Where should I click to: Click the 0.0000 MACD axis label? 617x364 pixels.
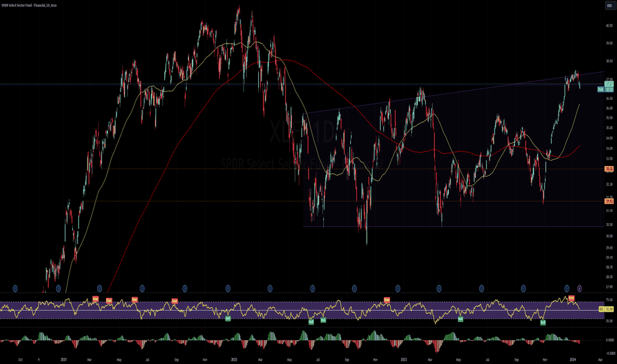[609, 340]
